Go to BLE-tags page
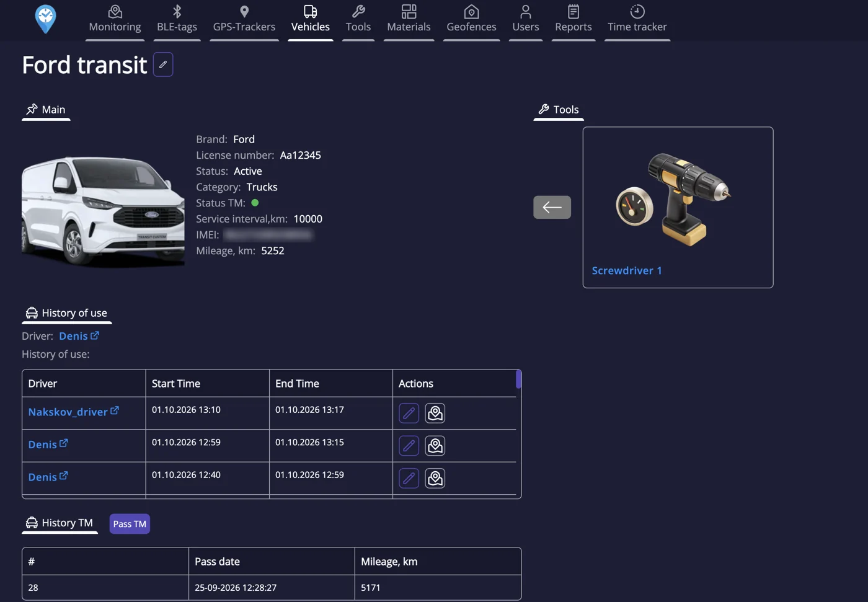The image size is (868, 602). click(x=177, y=19)
